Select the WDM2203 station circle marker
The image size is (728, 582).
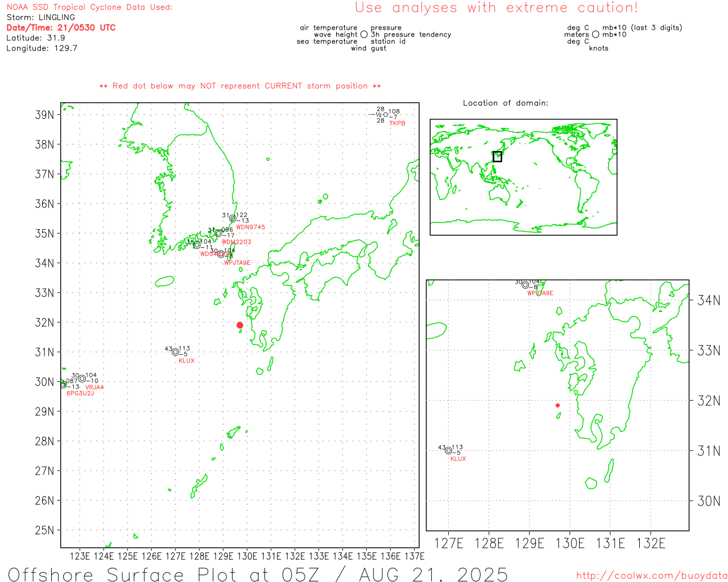click(x=218, y=233)
